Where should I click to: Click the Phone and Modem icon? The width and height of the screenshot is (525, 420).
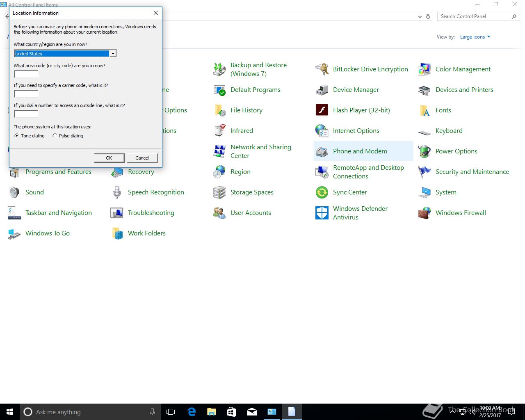click(322, 151)
